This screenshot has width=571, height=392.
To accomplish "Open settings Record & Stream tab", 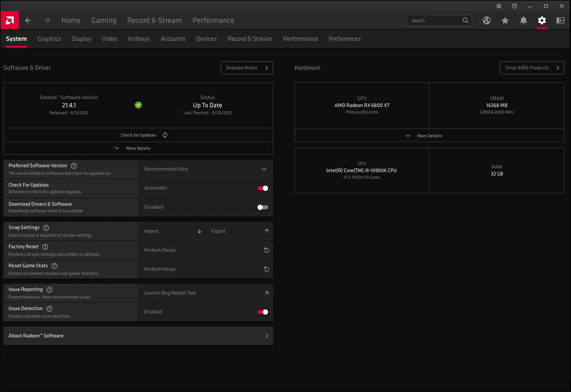I will pos(250,39).
